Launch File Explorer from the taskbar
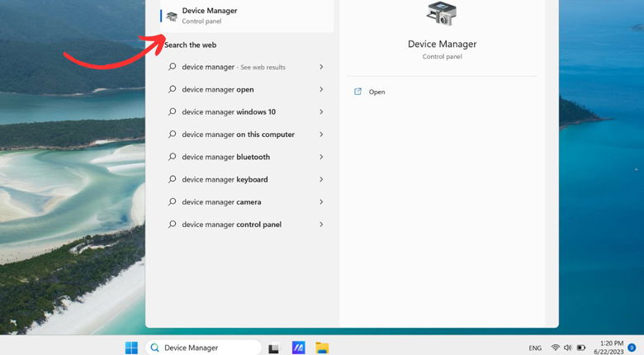 tap(322, 348)
